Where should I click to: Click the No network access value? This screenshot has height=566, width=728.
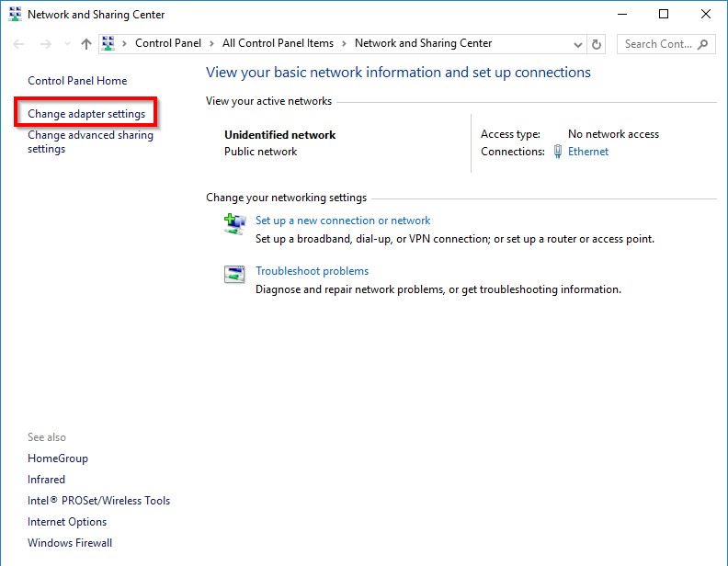[613, 134]
